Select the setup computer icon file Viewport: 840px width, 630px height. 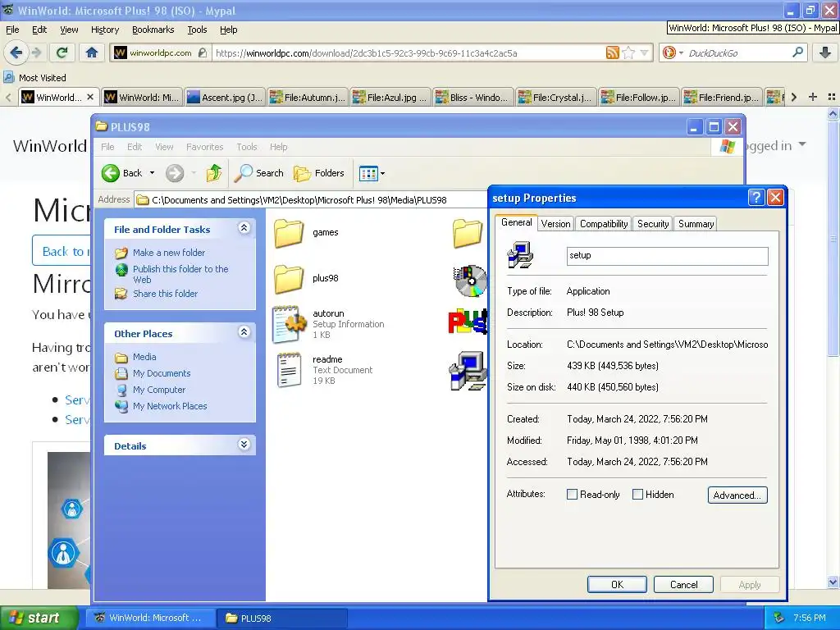click(x=468, y=370)
